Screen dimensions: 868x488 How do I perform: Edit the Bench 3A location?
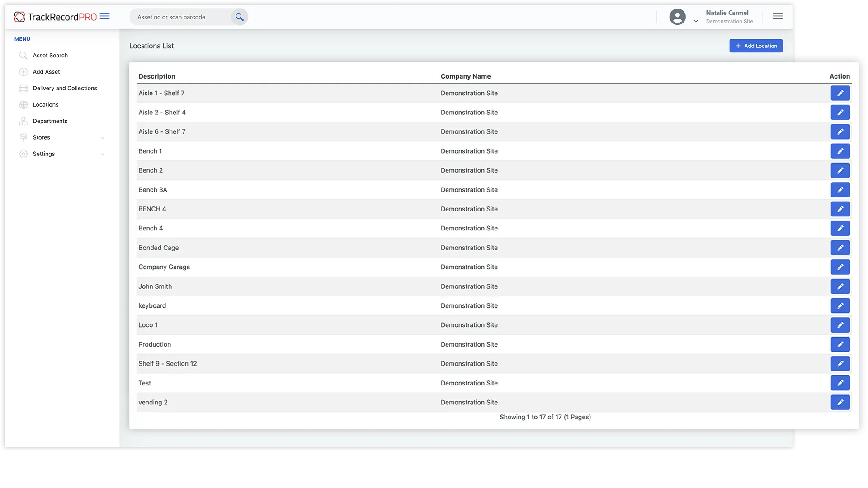pos(840,190)
